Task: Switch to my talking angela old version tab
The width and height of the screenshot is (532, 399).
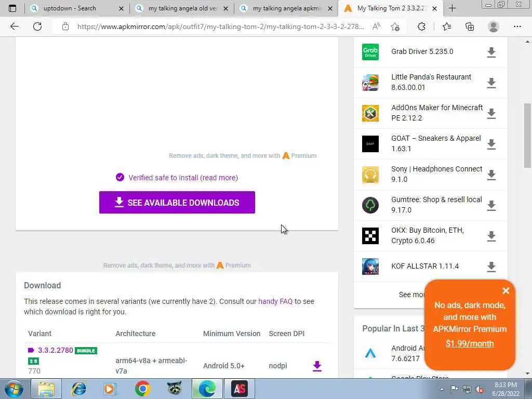Action: 182,8
